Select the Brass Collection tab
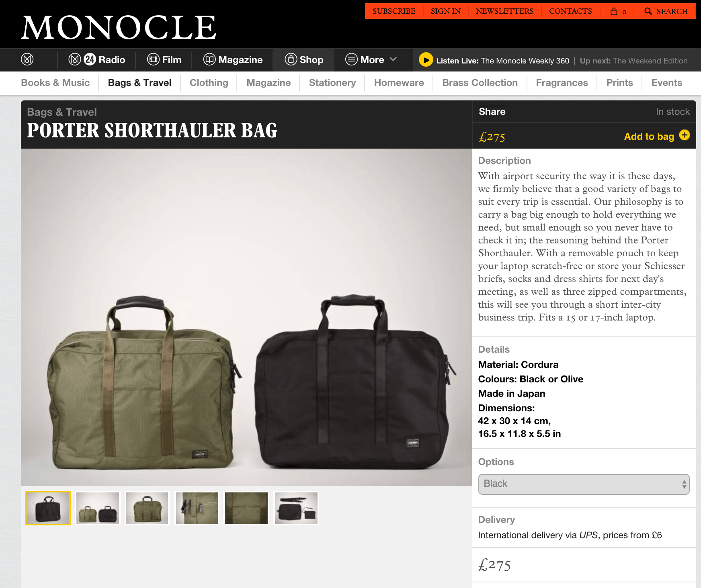Screen dimensions: 701x588 (x=480, y=83)
